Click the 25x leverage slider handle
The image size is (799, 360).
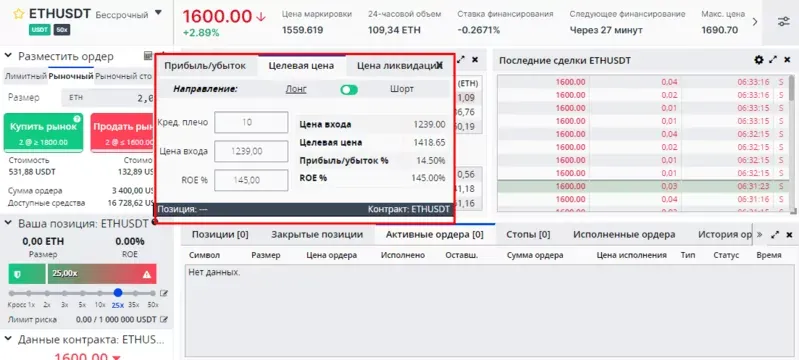(118, 293)
